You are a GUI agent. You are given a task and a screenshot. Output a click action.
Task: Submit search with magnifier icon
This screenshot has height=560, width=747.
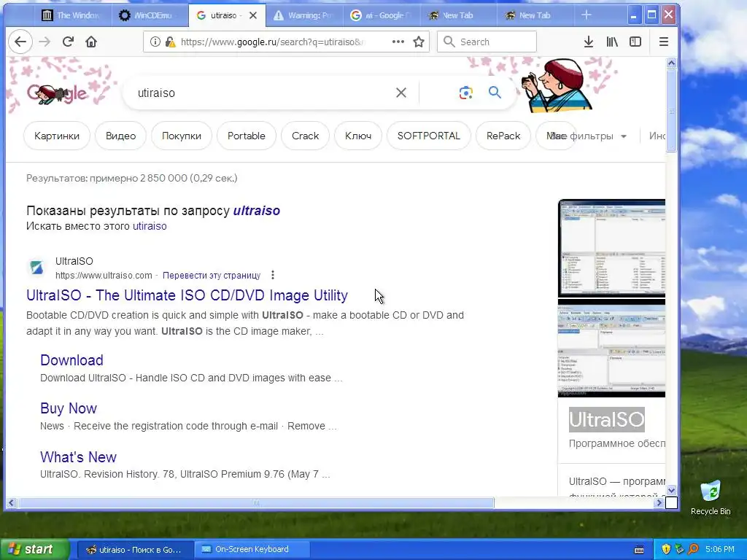tap(495, 93)
